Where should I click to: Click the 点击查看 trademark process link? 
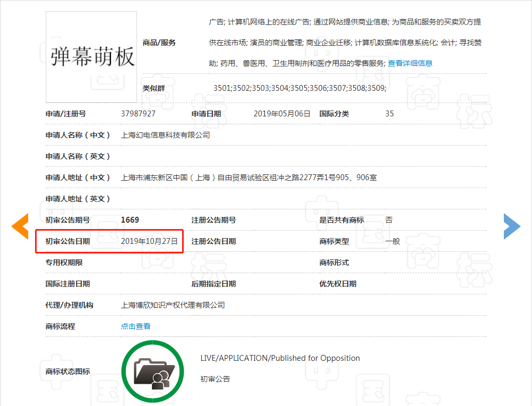pos(136,326)
